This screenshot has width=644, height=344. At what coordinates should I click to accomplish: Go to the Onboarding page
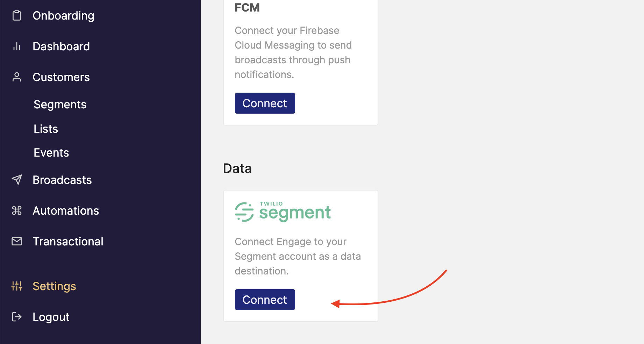(x=63, y=16)
